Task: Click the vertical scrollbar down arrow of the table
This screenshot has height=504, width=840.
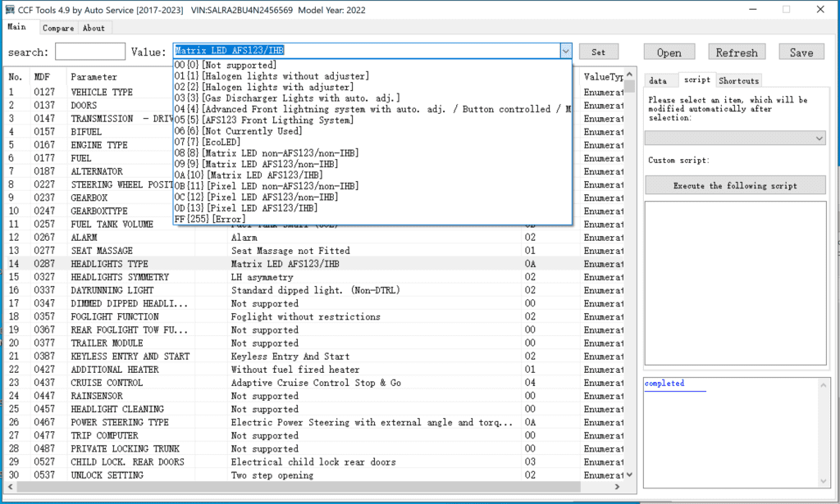Action: pos(628,475)
